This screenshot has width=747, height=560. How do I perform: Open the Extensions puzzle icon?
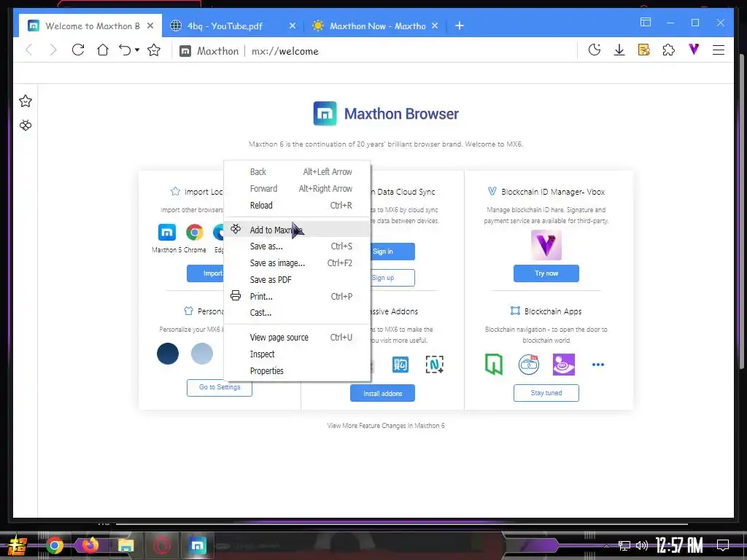pyautogui.click(x=669, y=50)
